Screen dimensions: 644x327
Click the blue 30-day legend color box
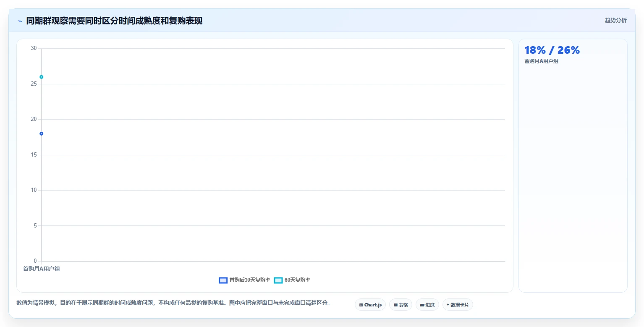[x=223, y=280]
